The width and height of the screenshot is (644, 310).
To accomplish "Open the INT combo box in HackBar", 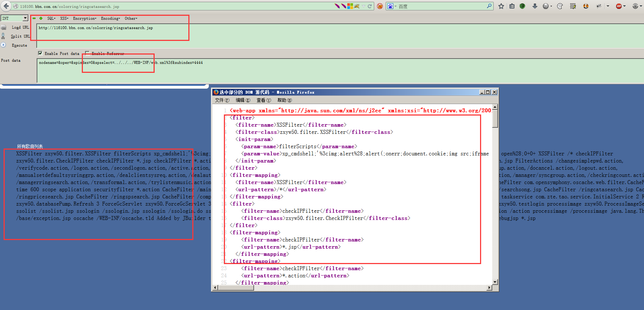I will [x=14, y=18].
